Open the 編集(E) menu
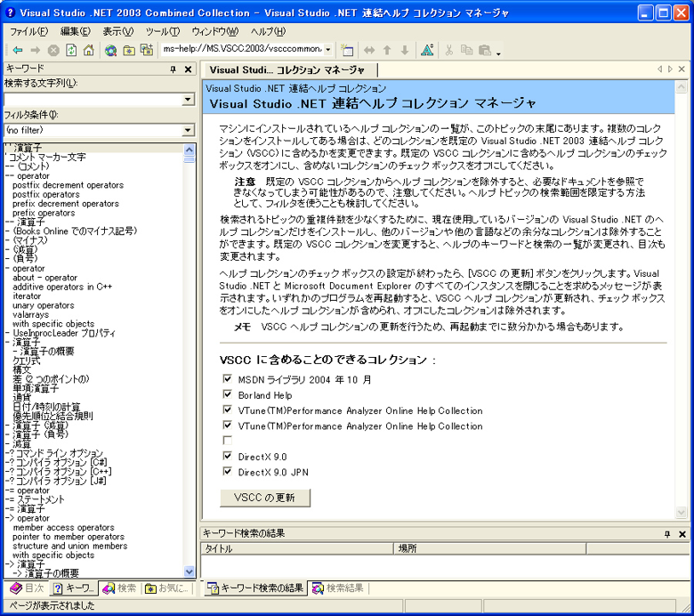 [x=76, y=31]
